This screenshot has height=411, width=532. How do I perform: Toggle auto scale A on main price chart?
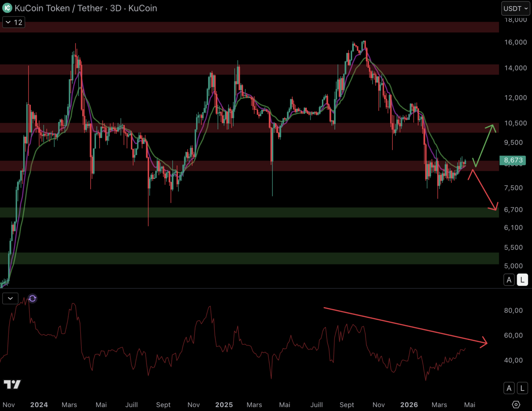coord(509,280)
